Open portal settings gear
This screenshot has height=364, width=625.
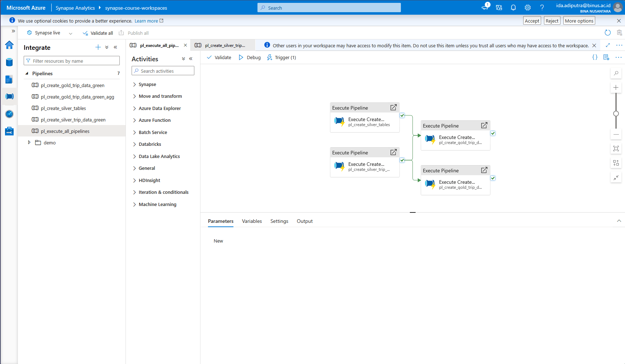coord(527,8)
